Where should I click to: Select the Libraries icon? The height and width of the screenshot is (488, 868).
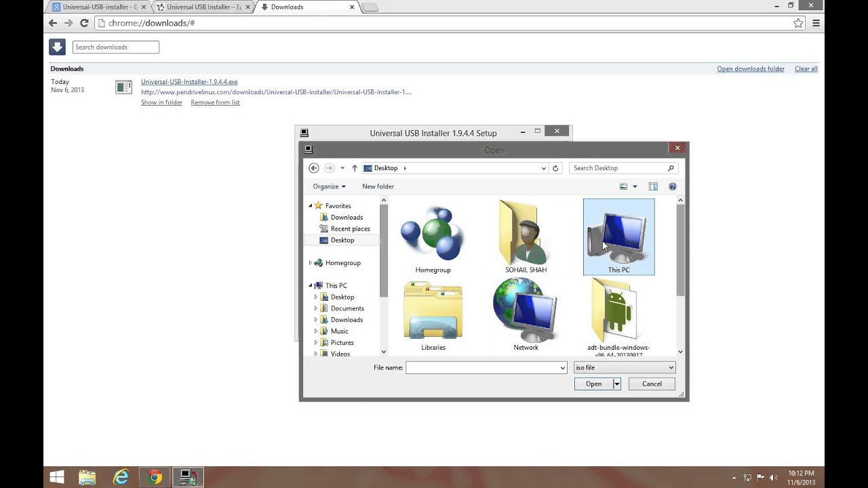tap(433, 316)
